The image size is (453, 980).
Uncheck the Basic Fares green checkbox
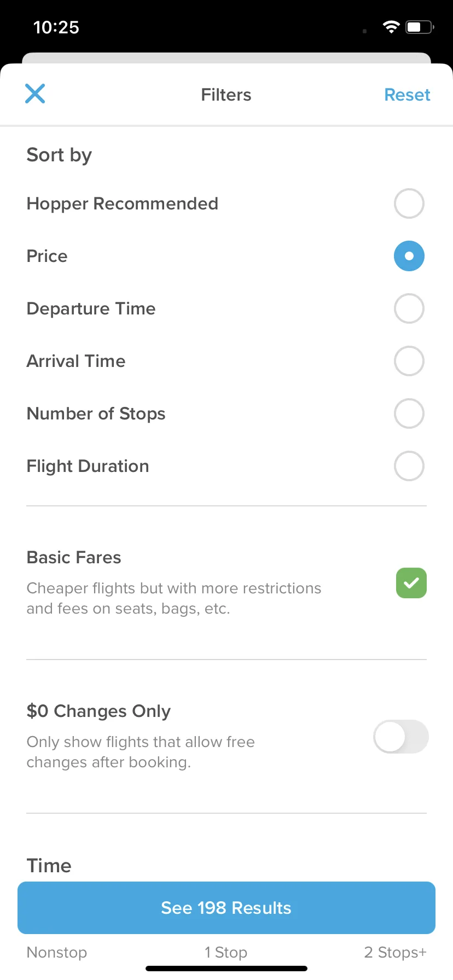(x=411, y=583)
